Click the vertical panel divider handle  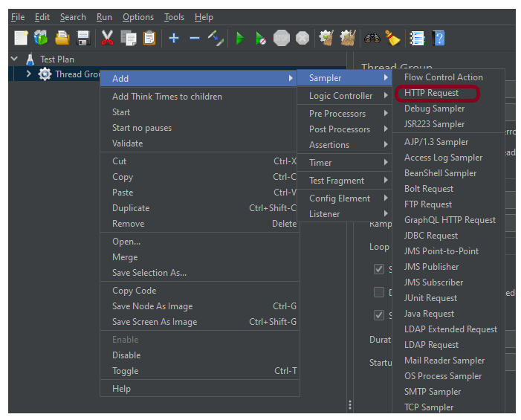(x=349, y=405)
